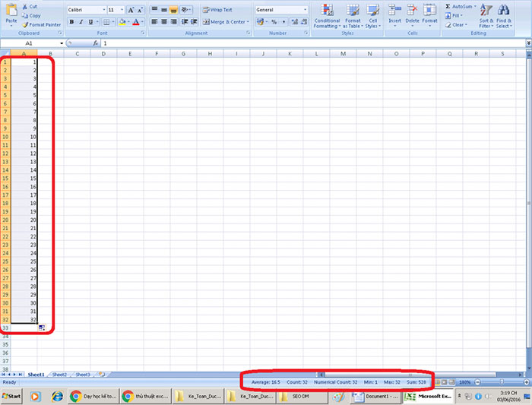Viewport: 532px width, 405px height.
Task: Decrease the cell indent
Action: pos(185,22)
